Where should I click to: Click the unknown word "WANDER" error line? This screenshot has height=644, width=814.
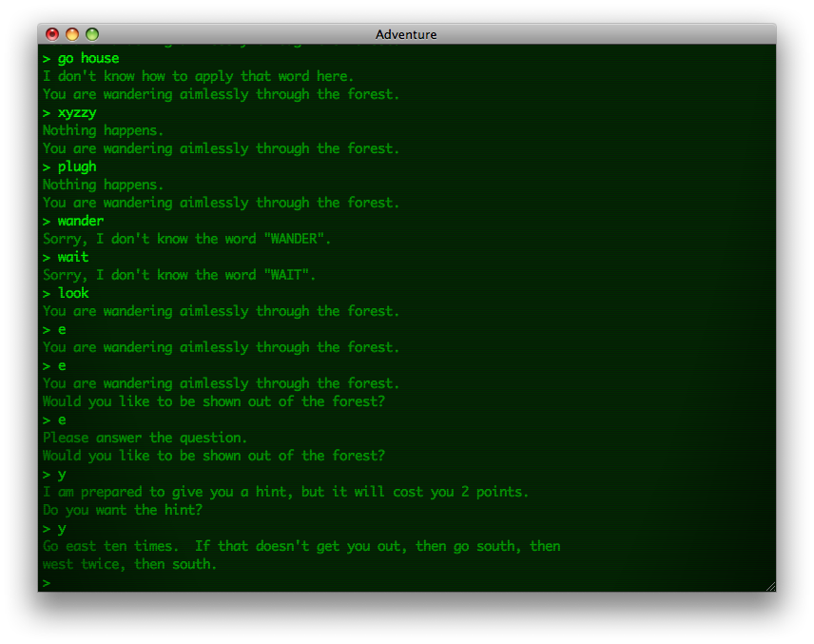(186, 239)
